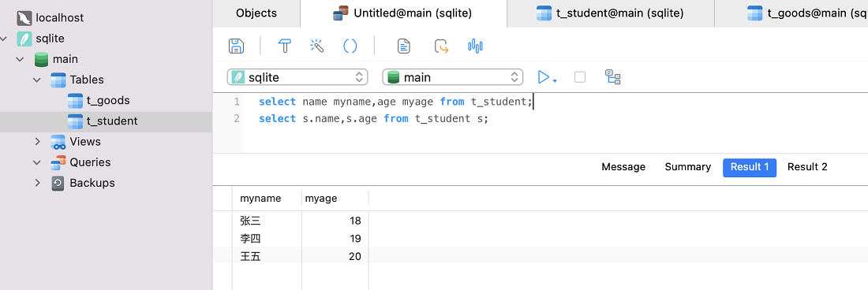Open the Message results tab
This screenshot has width=868, height=290.
[x=623, y=167]
